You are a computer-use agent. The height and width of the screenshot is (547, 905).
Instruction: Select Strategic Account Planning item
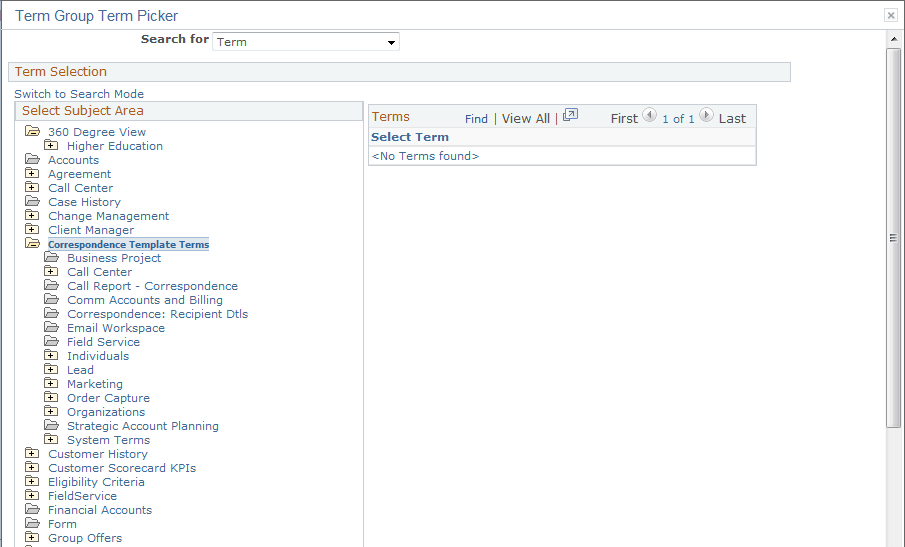coord(143,426)
